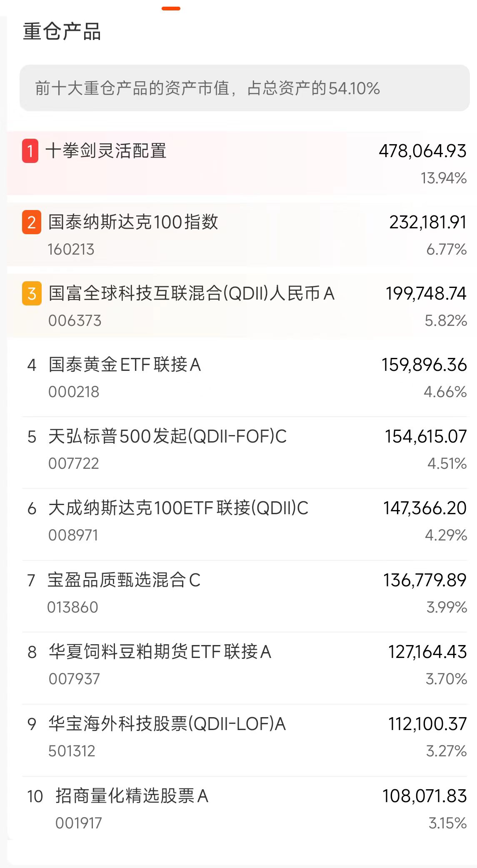Viewport: 477px width, 868px height.
Task: Tap fund code 501312
Action: pos(72,751)
